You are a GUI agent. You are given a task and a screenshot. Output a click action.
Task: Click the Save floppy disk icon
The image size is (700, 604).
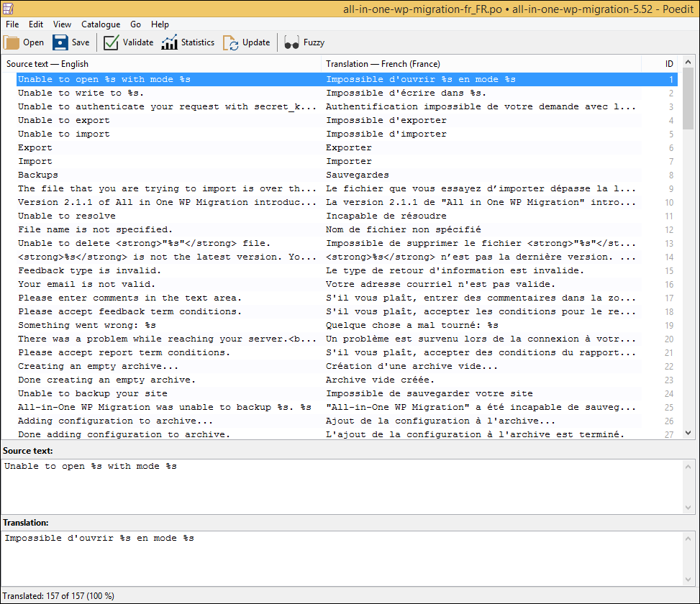pyautogui.click(x=60, y=43)
